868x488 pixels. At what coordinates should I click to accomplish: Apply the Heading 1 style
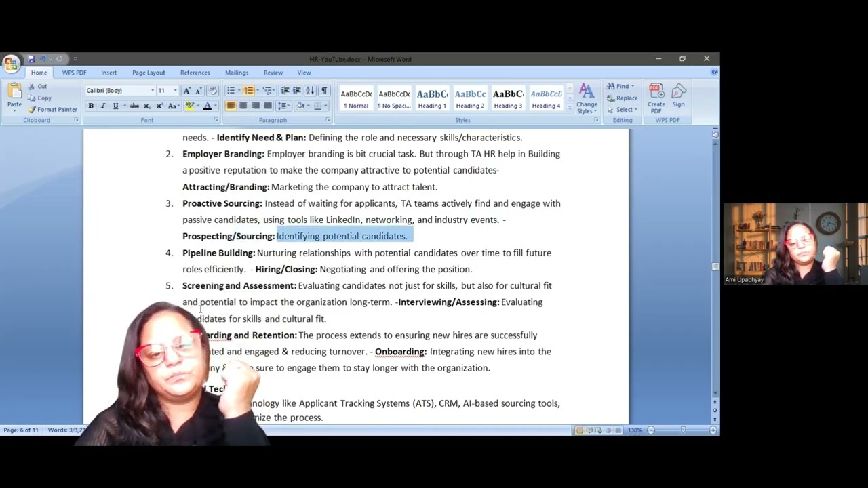tap(432, 99)
